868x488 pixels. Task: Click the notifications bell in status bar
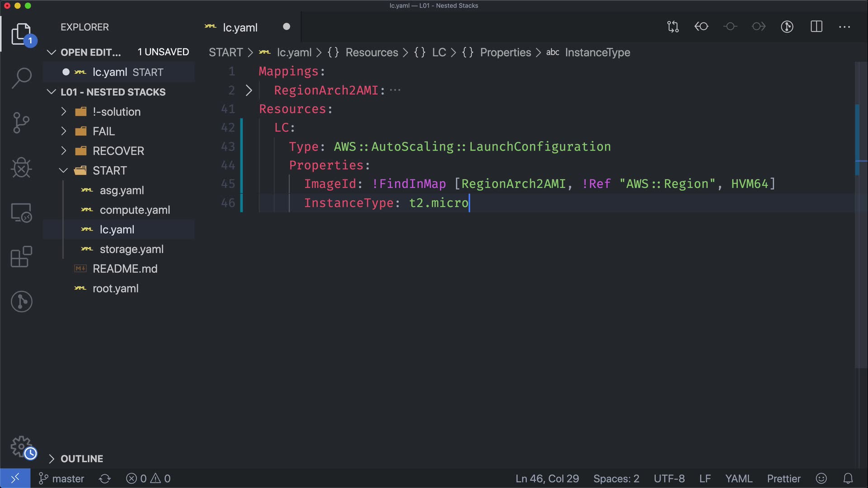coord(848,479)
